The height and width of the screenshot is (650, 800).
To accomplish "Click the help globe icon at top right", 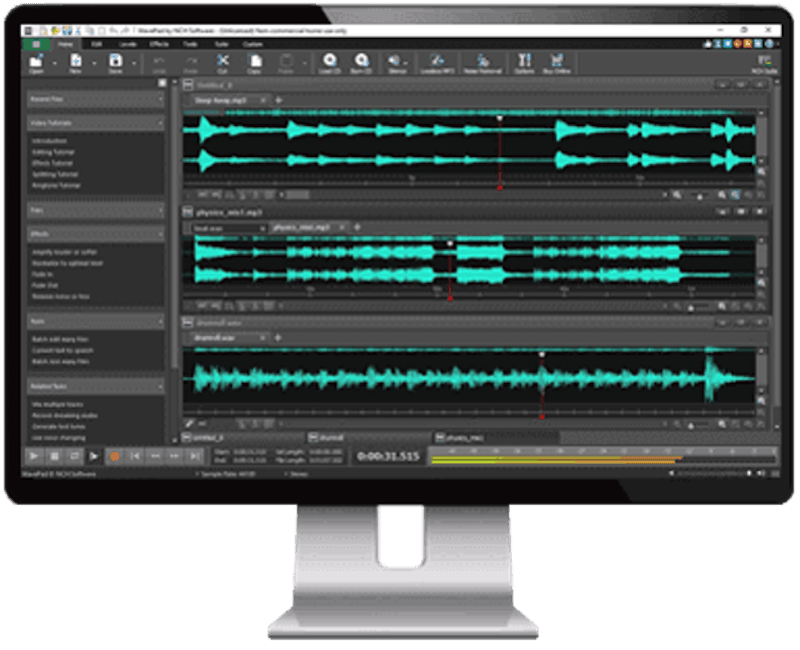I will pyautogui.click(x=769, y=44).
